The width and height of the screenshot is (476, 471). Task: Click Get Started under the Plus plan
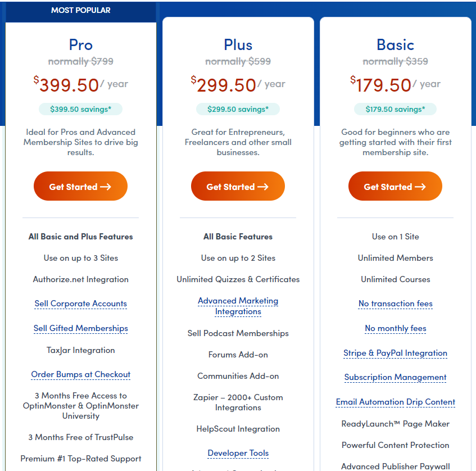coord(238,187)
